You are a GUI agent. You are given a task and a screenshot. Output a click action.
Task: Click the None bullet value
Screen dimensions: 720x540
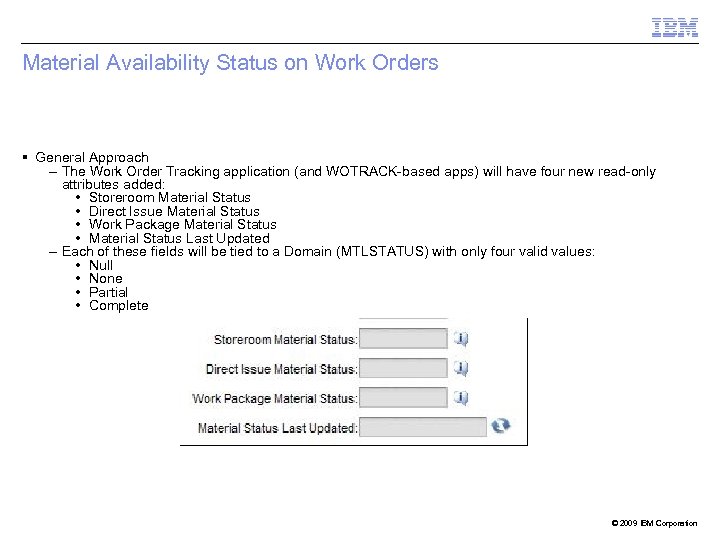point(106,279)
